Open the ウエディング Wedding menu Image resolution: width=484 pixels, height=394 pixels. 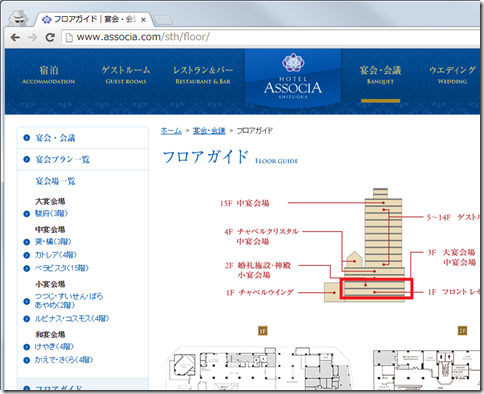click(x=452, y=75)
